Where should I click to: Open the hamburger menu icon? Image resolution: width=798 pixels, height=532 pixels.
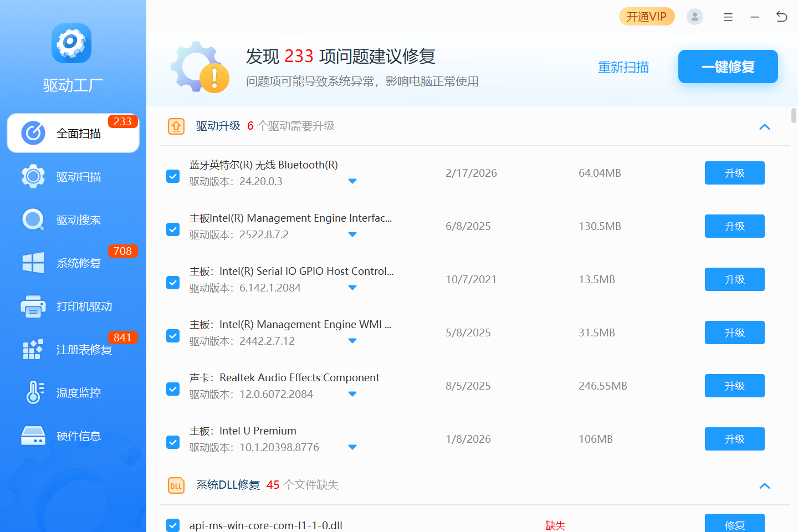(728, 17)
